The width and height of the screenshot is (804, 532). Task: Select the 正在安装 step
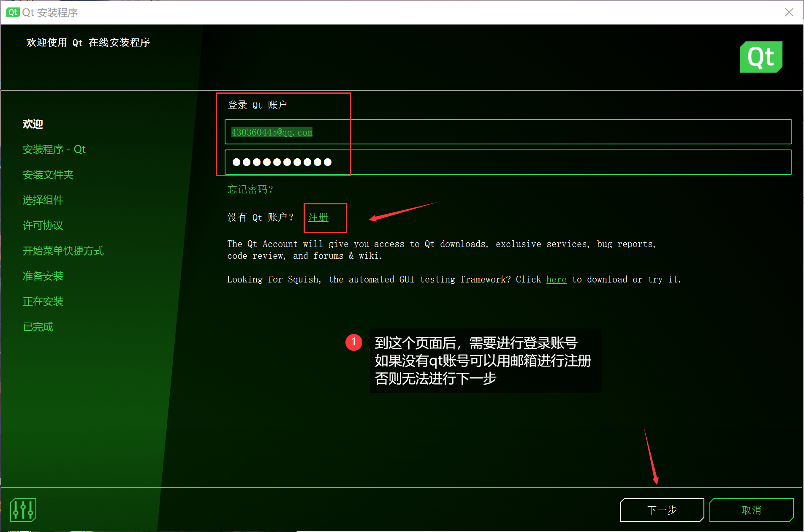[43, 301]
